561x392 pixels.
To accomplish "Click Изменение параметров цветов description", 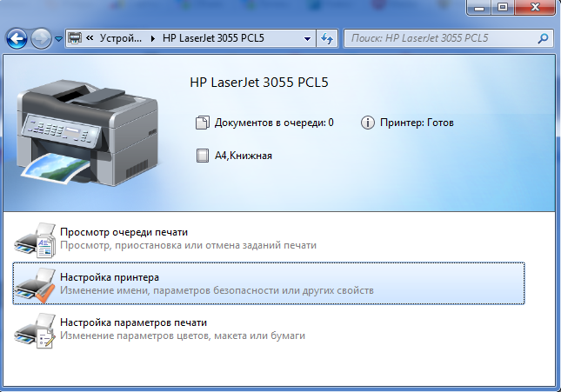I will pyautogui.click(x=183, y=336).
